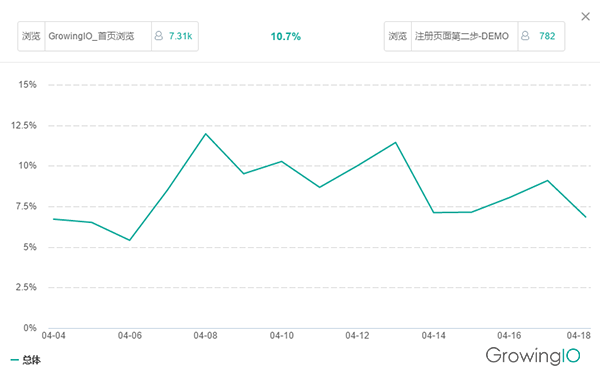Click the 浏览 label of second step

coord(398,36)
